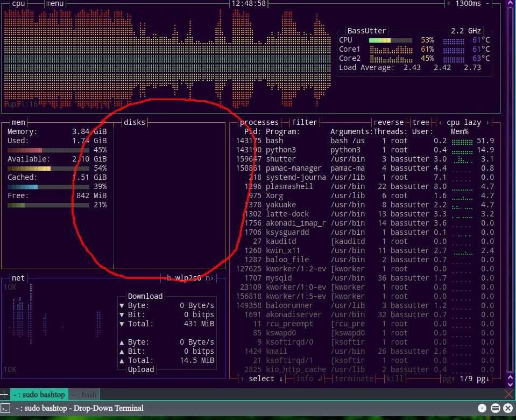The height and width of the screenshot is (420, 516).
Task: Move process selection down arrow
Action: pyautogui.click(x=281, y=379)
